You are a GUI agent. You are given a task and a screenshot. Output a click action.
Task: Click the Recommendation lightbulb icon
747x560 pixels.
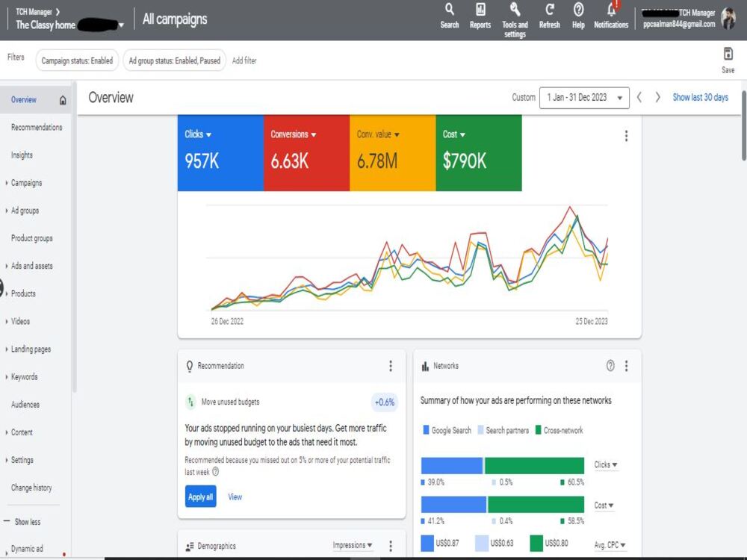click(x=190, y=366)
